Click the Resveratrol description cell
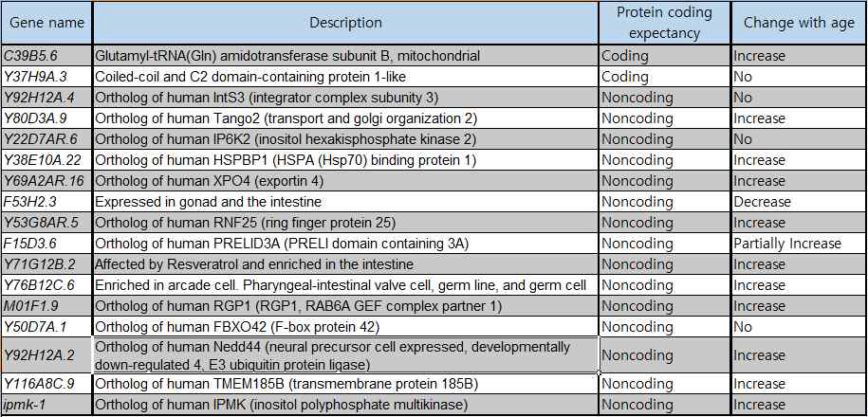The width and height of the screenshot is (868, 417). (345, 264)
